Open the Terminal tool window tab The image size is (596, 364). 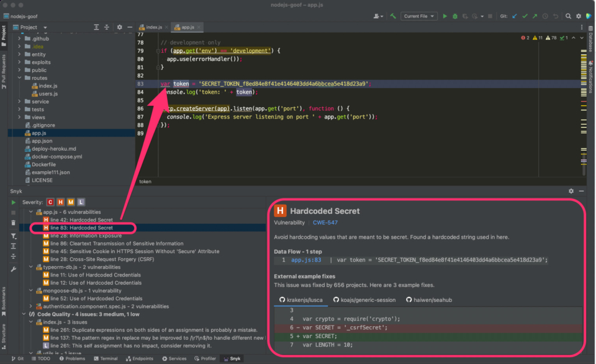106,358
